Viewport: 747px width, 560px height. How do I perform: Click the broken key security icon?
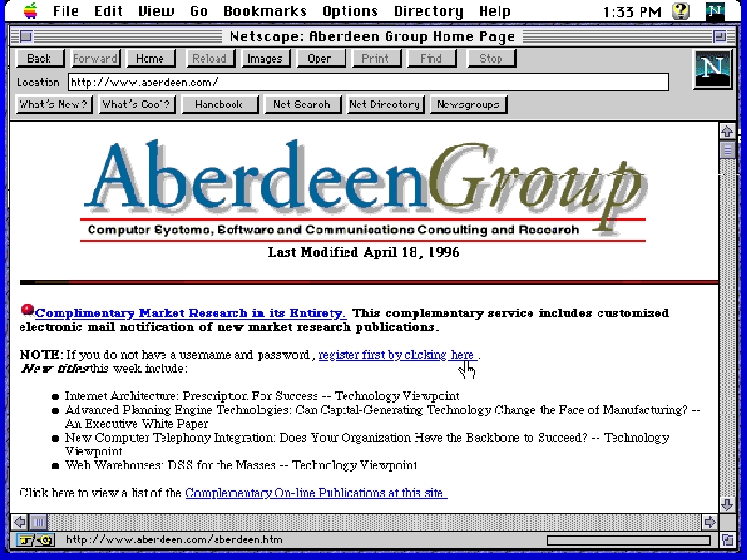[x=35, y=540]
